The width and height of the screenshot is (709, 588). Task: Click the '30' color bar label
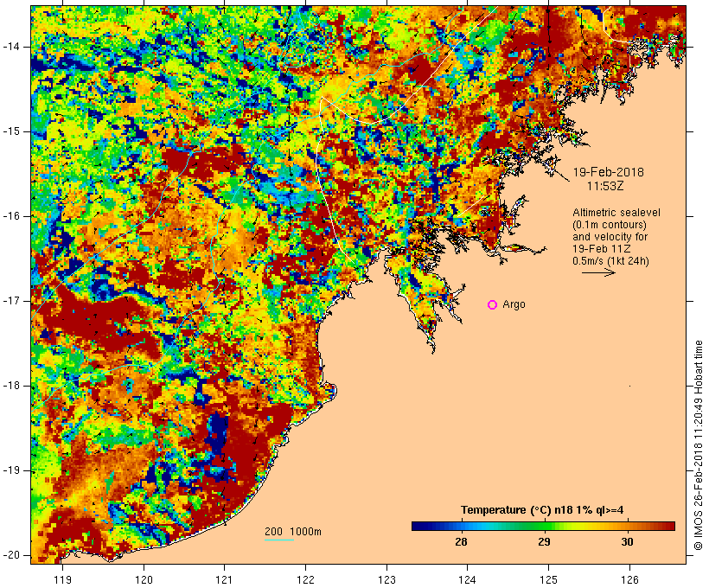pyautogui.click(x=627, y=542)
